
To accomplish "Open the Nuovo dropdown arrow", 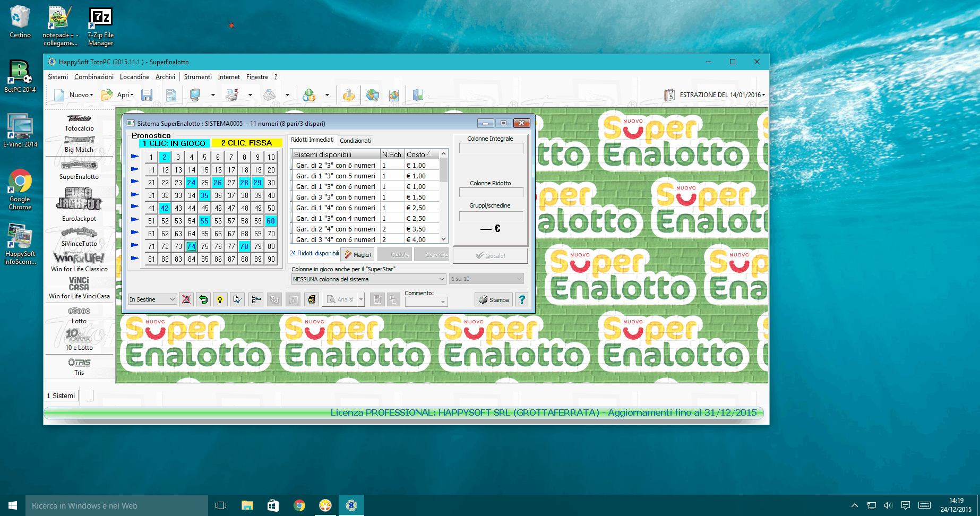I will 91,95.
